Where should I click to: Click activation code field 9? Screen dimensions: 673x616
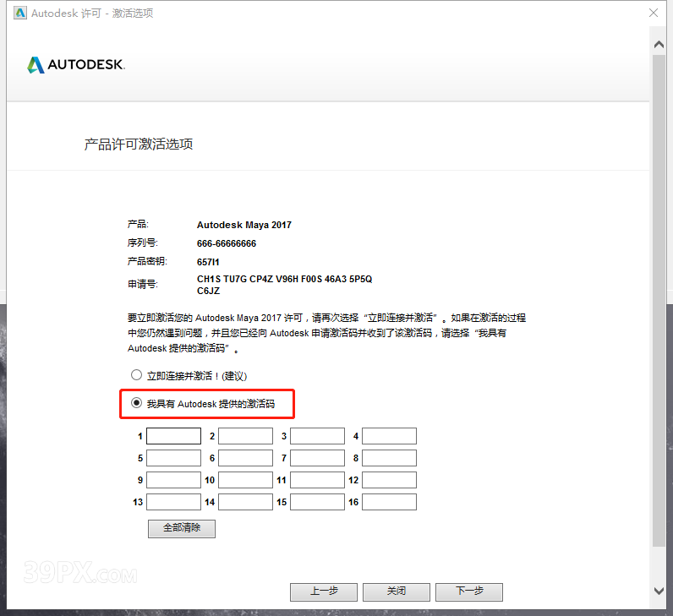(174, 480)
